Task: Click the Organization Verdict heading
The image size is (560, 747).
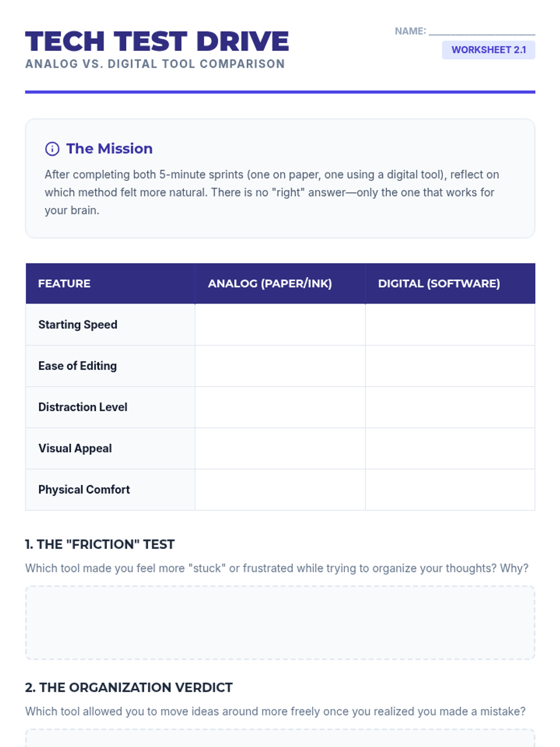Action: point(129,687)
